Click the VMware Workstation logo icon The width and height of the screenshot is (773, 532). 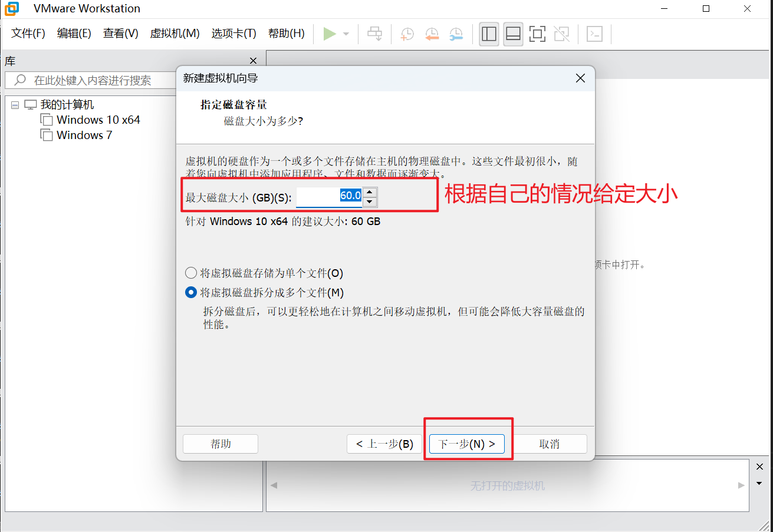[x=12, y=9]
